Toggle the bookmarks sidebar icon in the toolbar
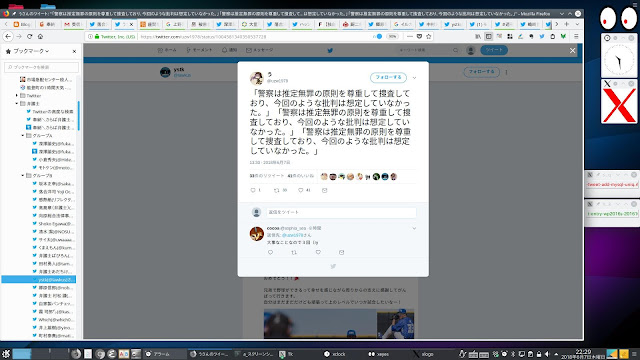Screen dimensions: 640x360 coord(489,36)
